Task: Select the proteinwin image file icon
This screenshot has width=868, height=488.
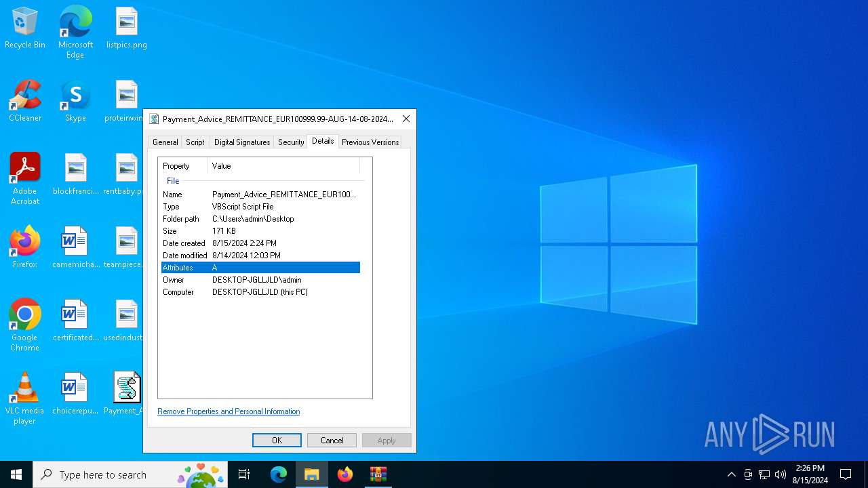Action: pos(125,102)
